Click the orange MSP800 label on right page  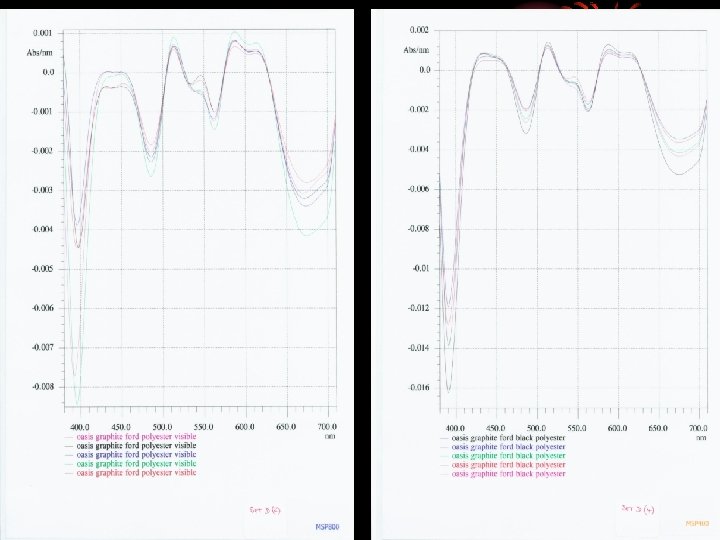[697, 523]
